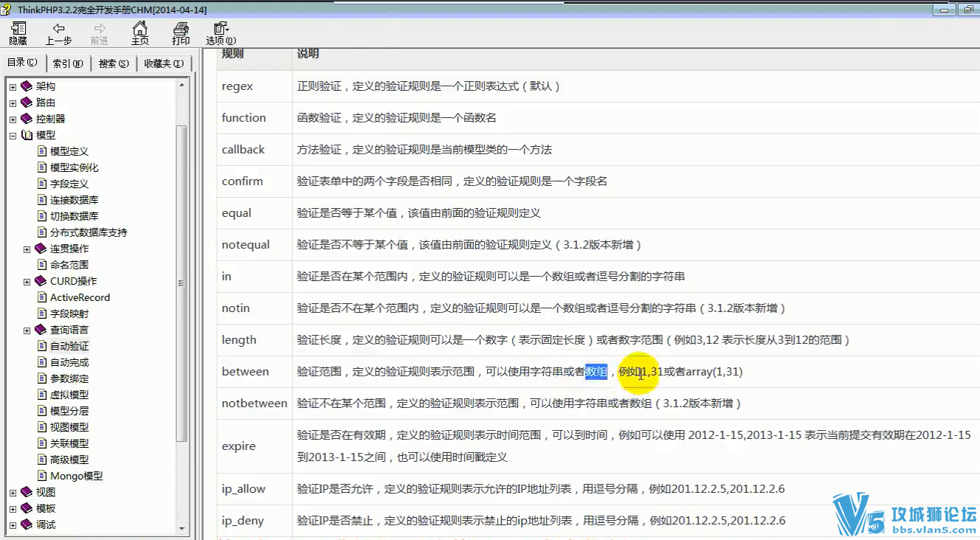Open the 虚拟模型 topic
Viewport: 980px width, 540px height.
[69, 395]
